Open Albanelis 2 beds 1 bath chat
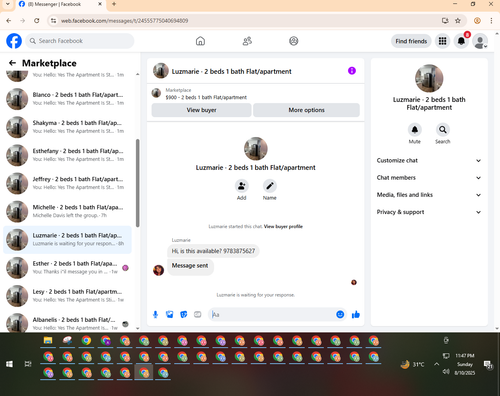The width and height of the screenshot is (500, 396). pos(67,323)
